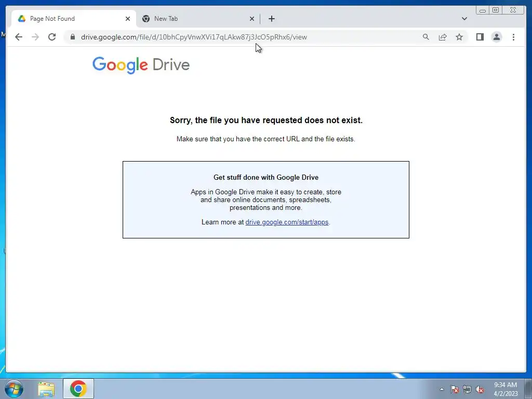
Task: Click the forward navigation arrow
Action: click(35, 37)
